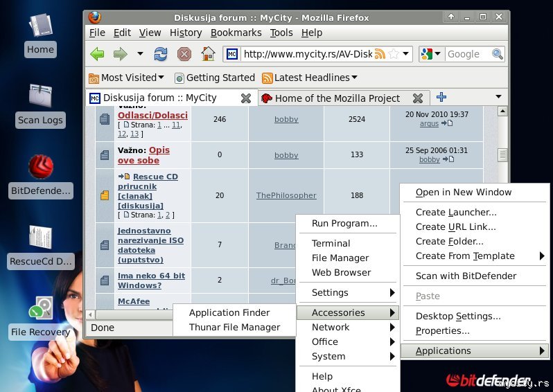Expand the Most Visited bookmarks folder
553x392 pixels.
(x=126, y=78)
